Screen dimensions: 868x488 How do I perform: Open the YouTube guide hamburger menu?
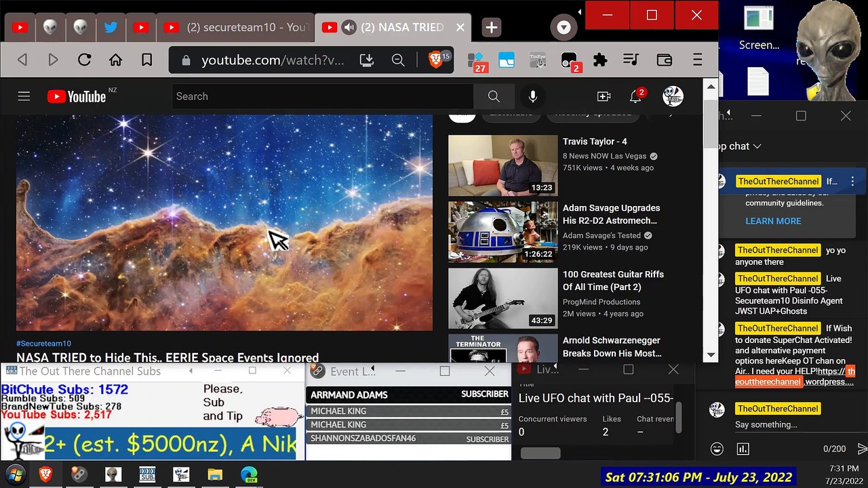[x=24, y=96]
